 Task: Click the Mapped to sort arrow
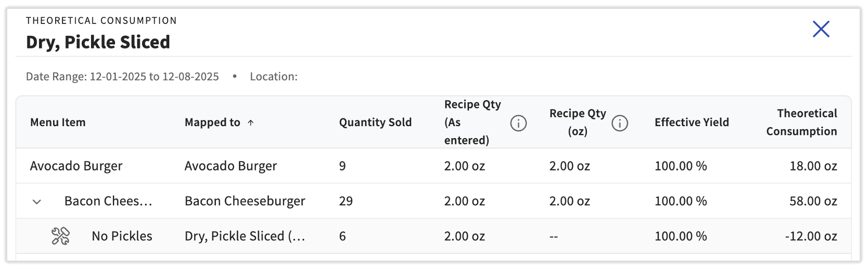[x=251, y=123]
